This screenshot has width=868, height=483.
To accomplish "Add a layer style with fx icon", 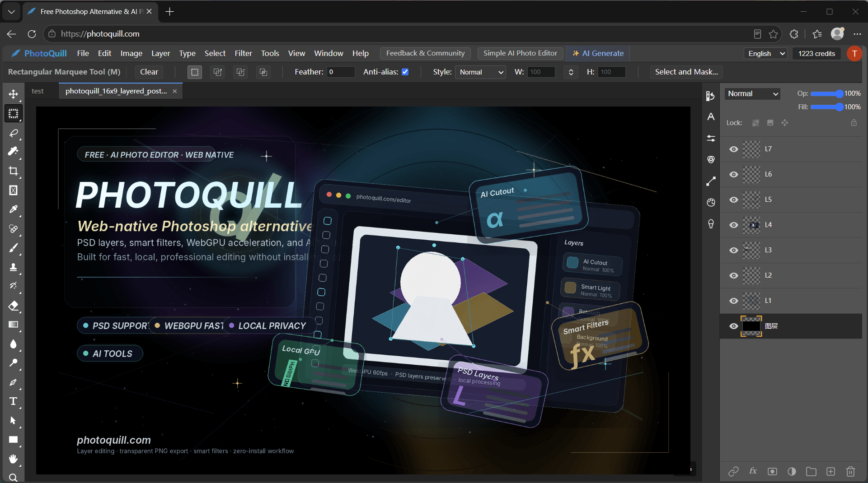I will 753,471.
